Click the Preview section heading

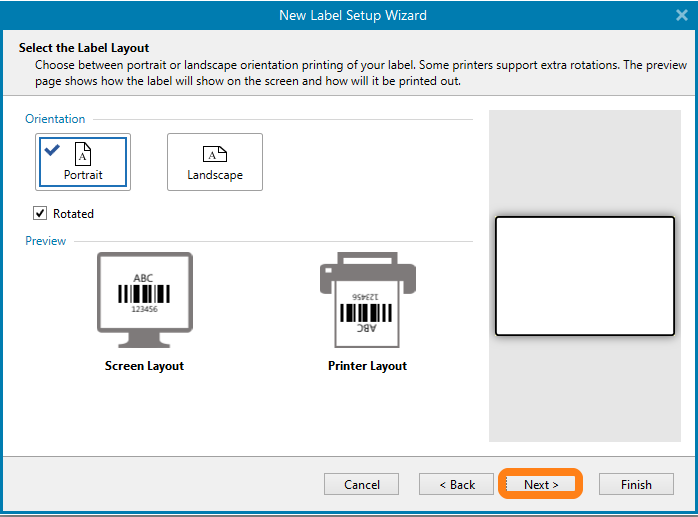pos(46,241)
